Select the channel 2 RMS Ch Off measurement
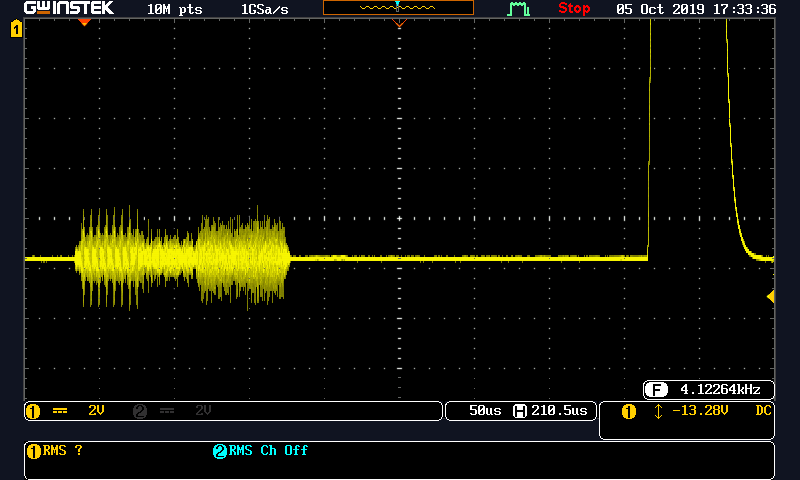 coord(260,451)
